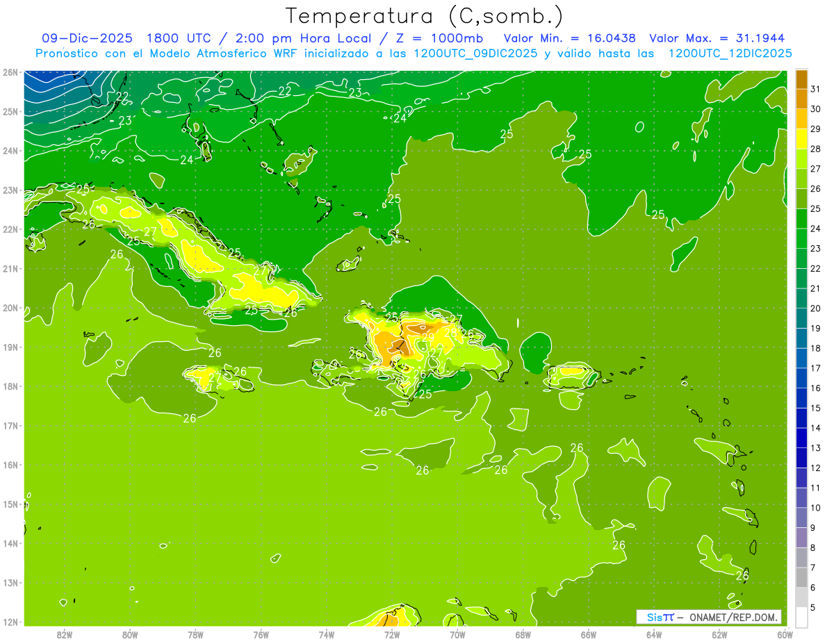This screenshot has width=834, height=644.
Task: Click longitude axis label '64W'
Action: point(654,634)
